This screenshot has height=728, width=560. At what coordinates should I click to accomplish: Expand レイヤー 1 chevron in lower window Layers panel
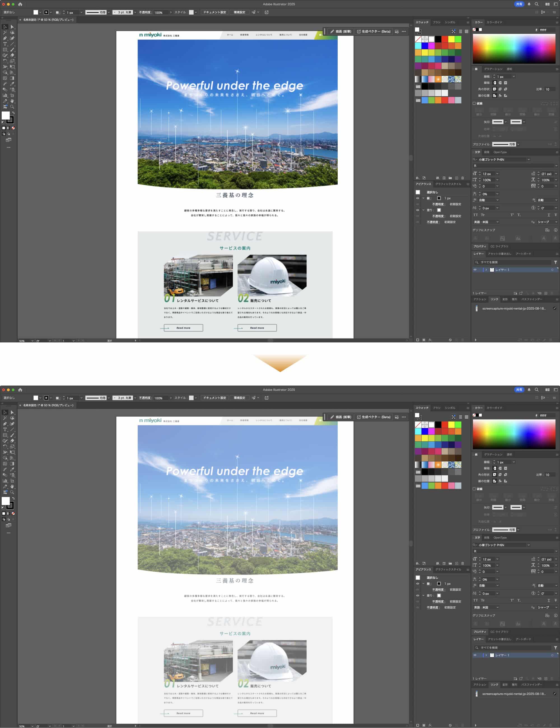[486, 655]
